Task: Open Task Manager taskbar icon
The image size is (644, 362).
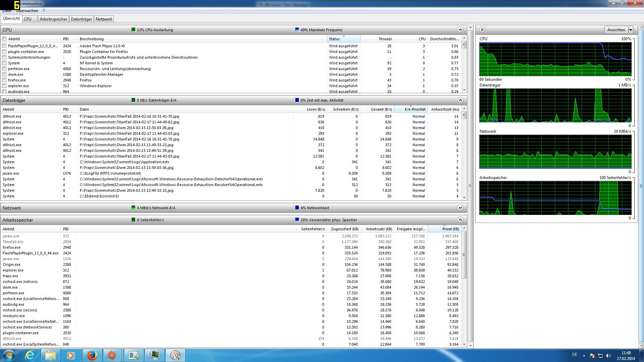Action: tap(154, 355)
